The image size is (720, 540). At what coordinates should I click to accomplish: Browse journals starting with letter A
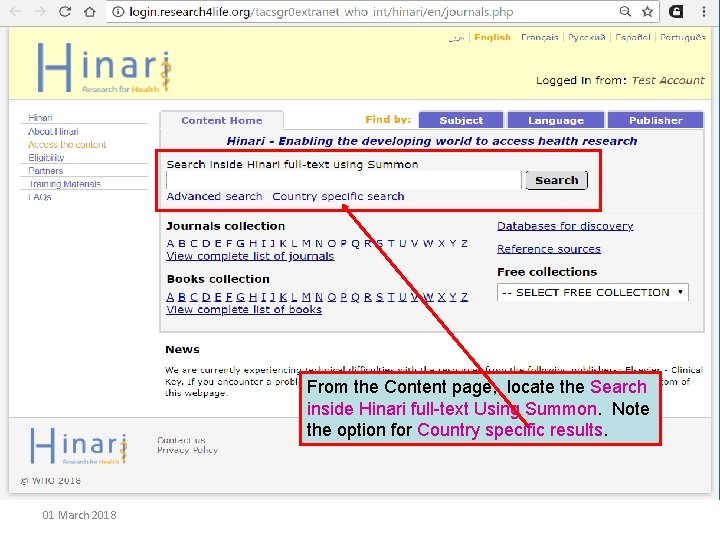tap(170, 243)
